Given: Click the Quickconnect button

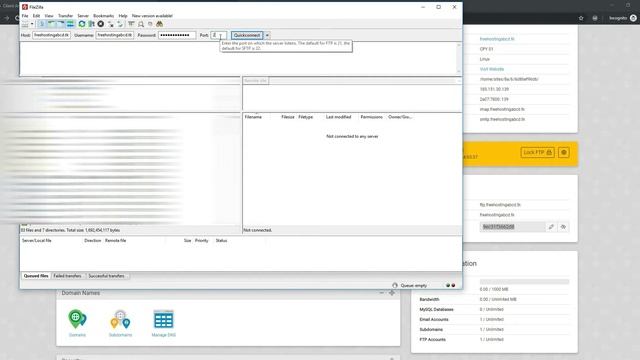Looking at the screenshot, I should (247, 36).
